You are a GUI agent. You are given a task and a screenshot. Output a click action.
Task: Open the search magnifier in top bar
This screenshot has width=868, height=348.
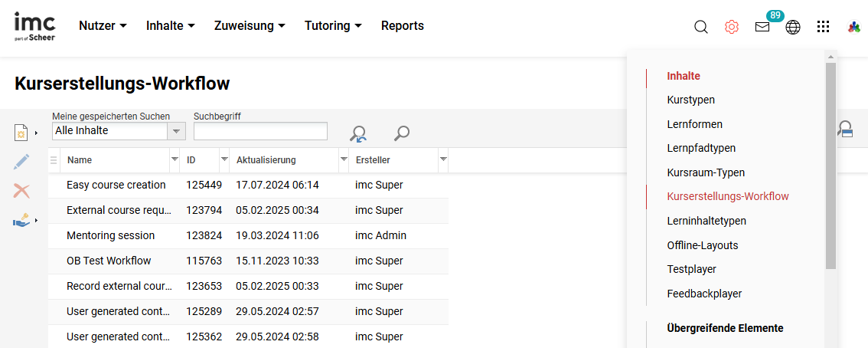pyautogui.click(x=700, y=27)
